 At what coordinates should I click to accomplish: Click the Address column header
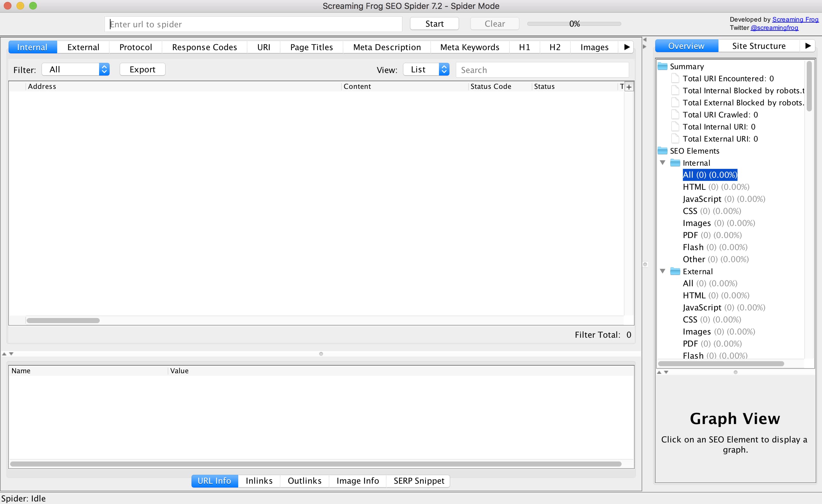[x=184, y=86]
